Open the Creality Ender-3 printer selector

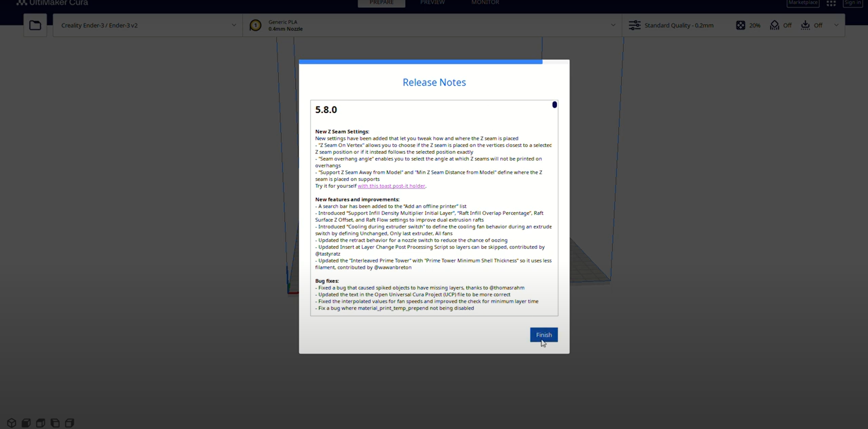[148, 25]
